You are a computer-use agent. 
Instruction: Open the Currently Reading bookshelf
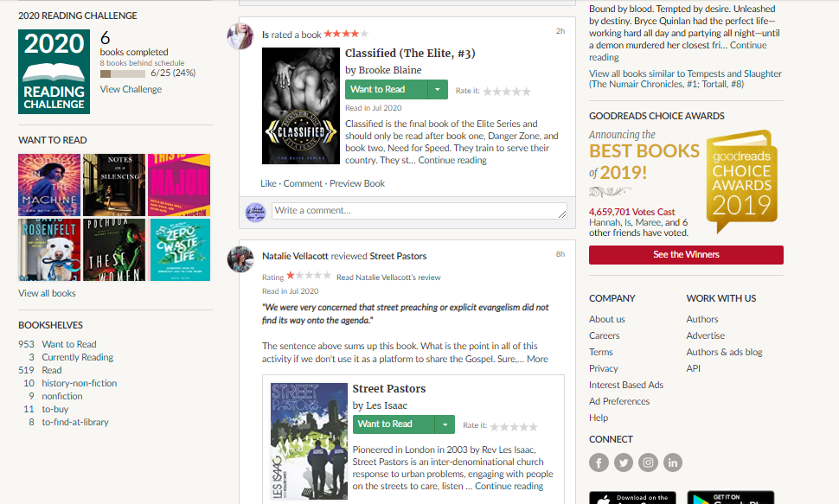click(x=78, y=357)
